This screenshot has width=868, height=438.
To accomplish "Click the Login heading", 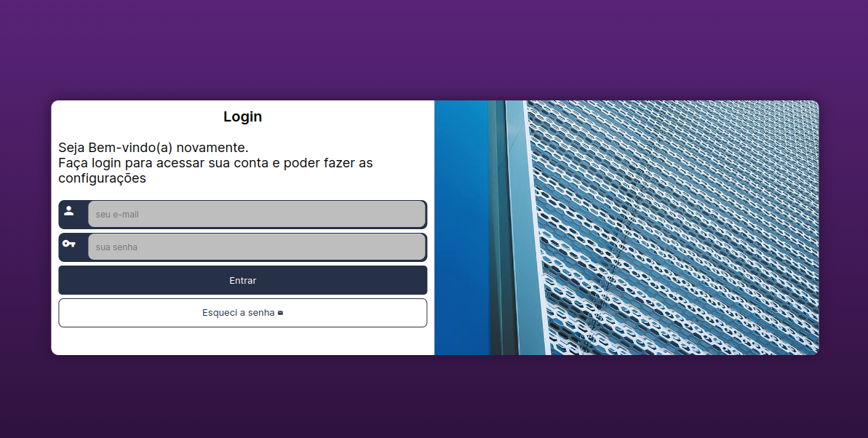I will point(242,116).
